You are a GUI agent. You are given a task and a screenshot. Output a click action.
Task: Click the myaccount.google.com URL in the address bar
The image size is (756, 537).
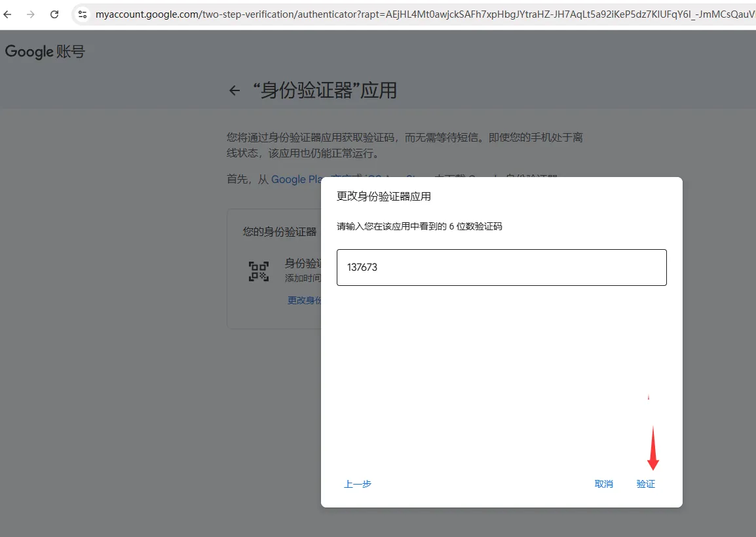point(425,14)
